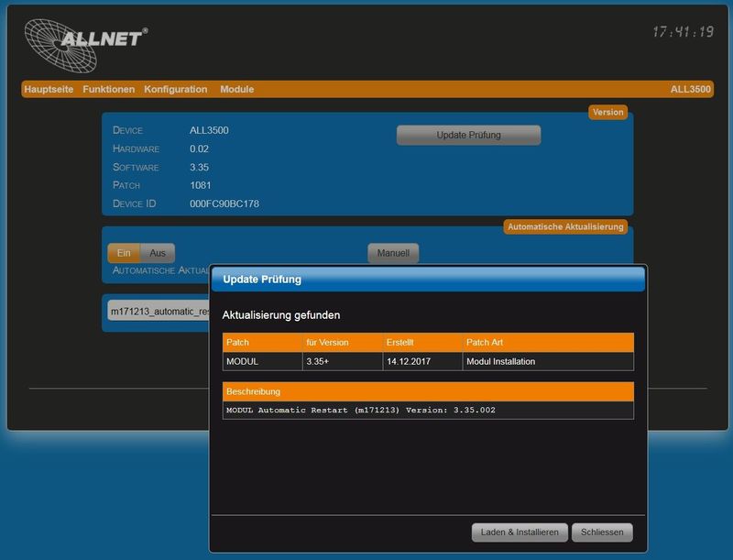Click the Beschreibung header

click(428, 391)
